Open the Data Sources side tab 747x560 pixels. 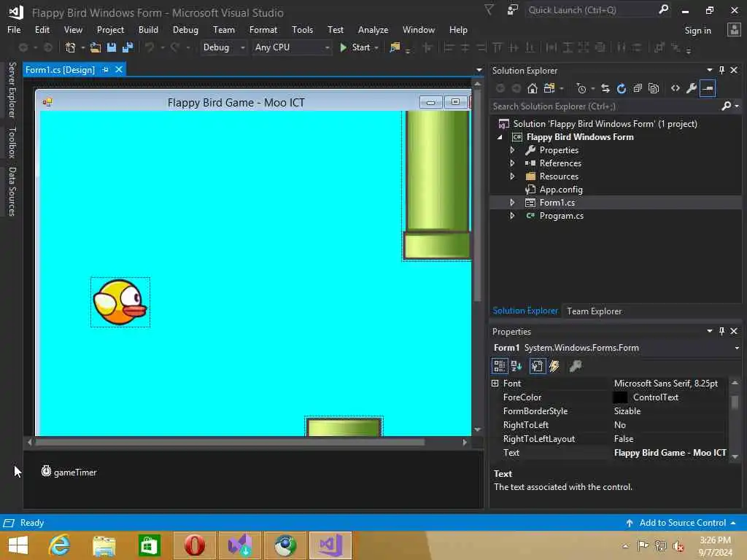pyautogui.click(x=12, y=192)
